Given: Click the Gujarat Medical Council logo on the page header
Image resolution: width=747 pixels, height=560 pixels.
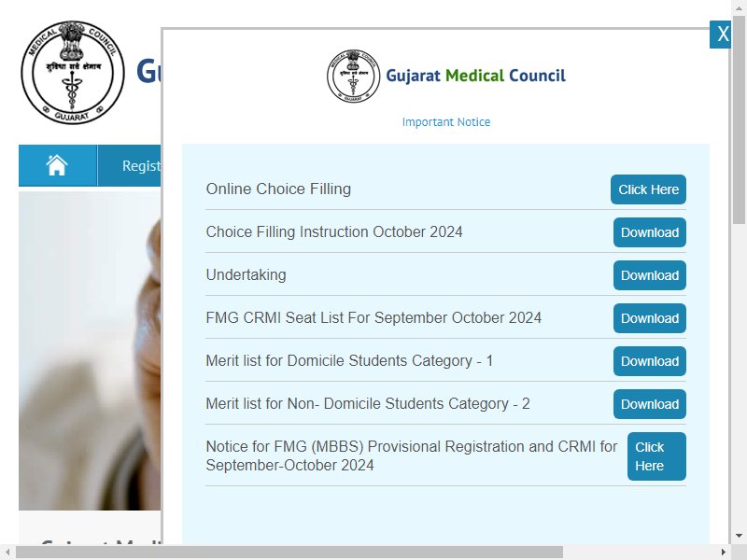Looking at the screenshot, I should (x=73, y=73).
